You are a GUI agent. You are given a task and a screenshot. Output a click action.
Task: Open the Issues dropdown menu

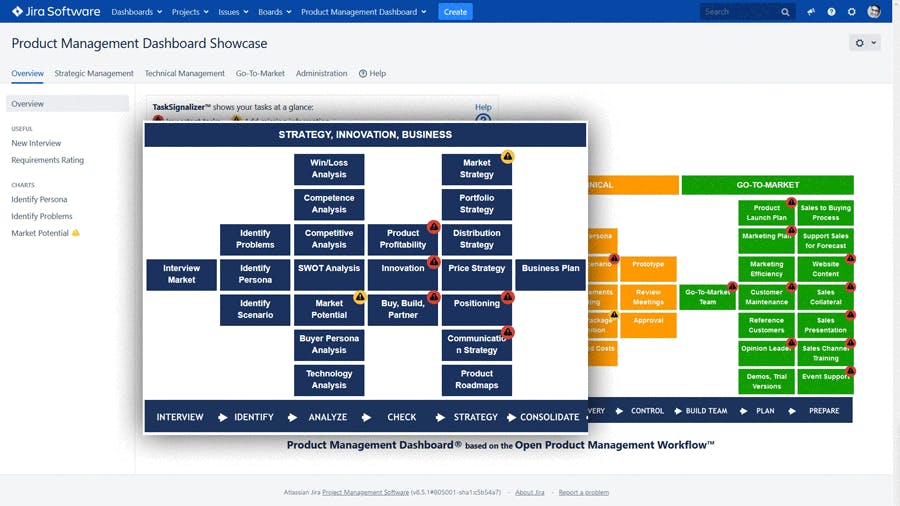pos(233,11)
